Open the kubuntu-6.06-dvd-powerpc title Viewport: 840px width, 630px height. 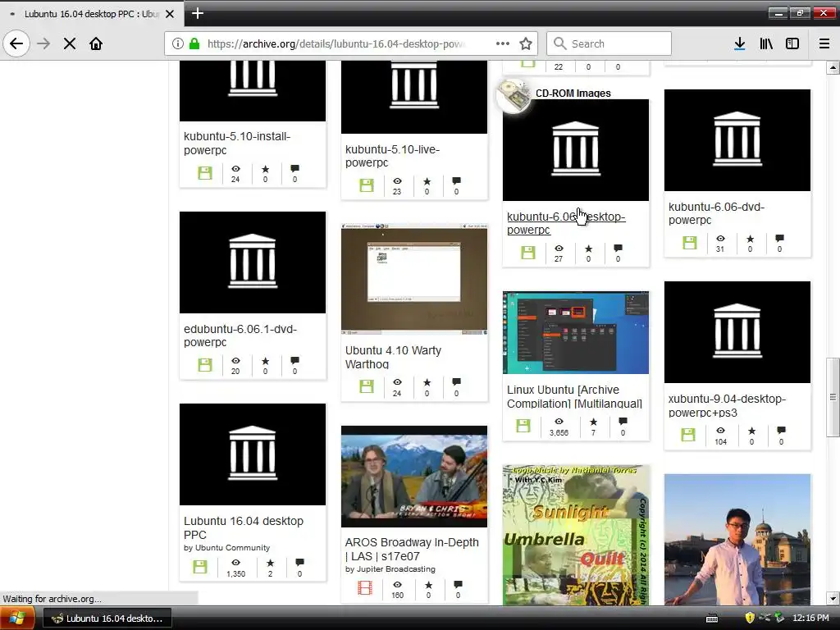[x=717, y=213]
